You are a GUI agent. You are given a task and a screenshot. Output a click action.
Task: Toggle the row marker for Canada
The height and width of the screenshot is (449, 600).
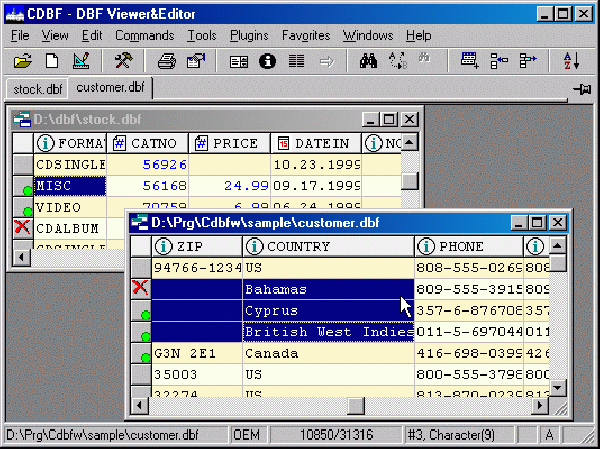click(141, 353)
